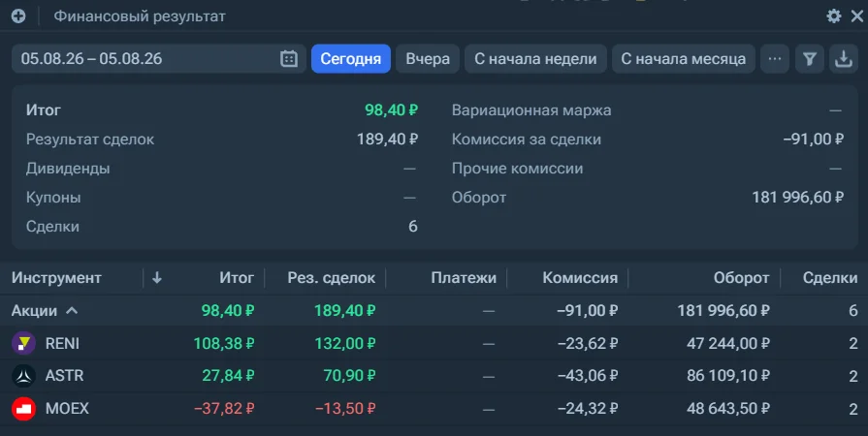This screenshot has height=436, width=868.
Task: Click the sort arrow down icon
Action: click(x=157, y=278)
